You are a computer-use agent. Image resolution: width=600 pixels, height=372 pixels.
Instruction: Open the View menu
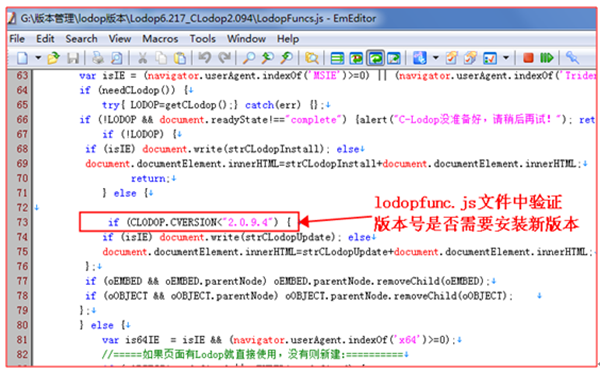[120, 39]
